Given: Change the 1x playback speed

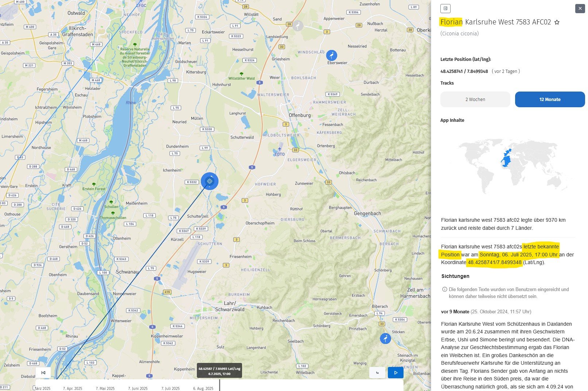Looking at the screenshot, I should pos(377,372).
